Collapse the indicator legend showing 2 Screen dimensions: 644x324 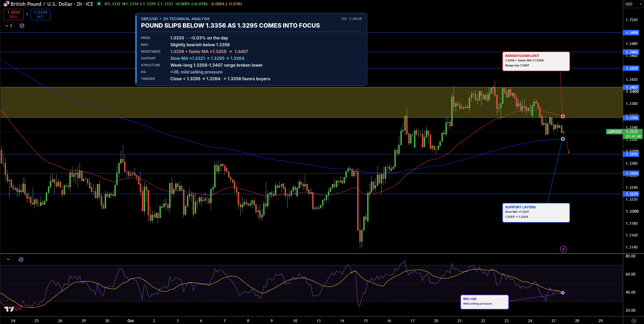tap(9, 26)
